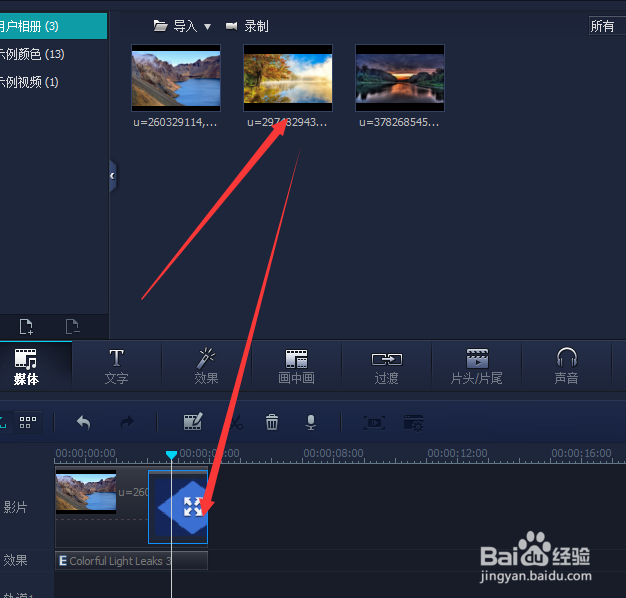
Task: Click the 效果 track label
Action: click(x=15, y=560)
